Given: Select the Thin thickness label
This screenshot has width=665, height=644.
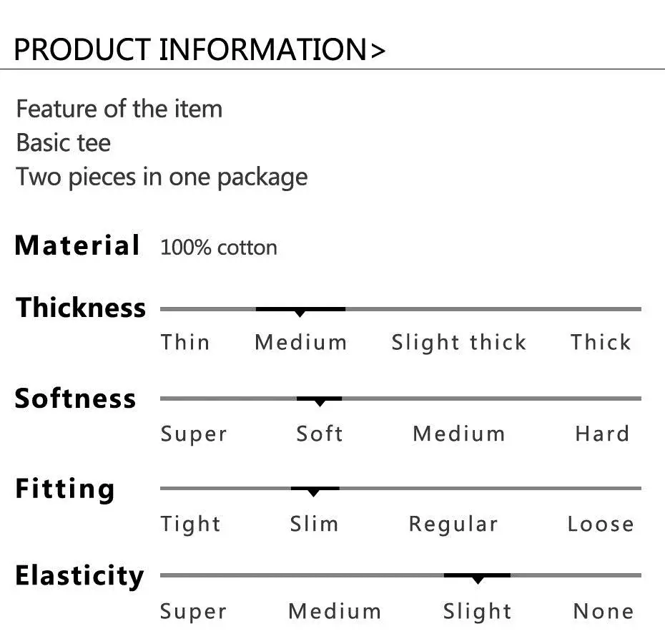Looking at the screenshot, I should click(x=185, y=342).
